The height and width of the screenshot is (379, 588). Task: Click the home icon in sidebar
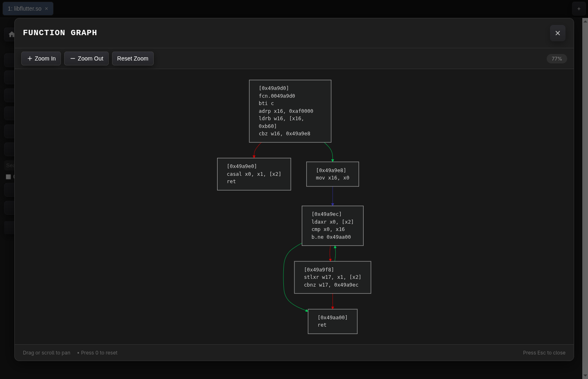tap(11, 34)
